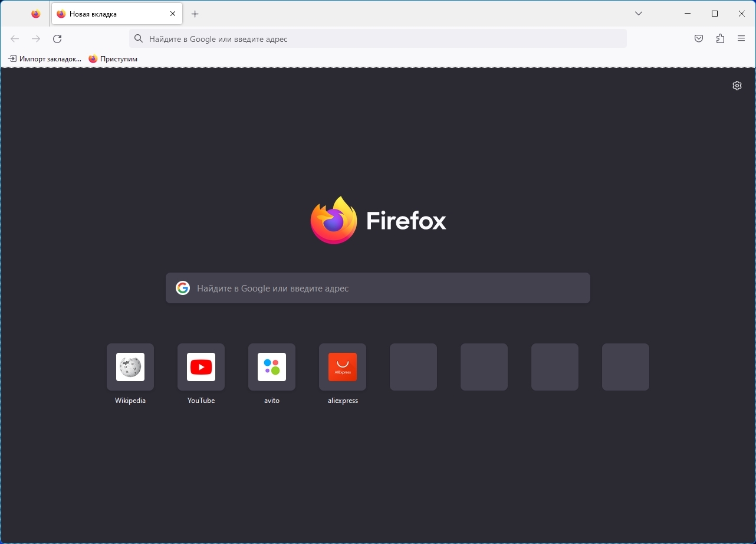Click the avito label text

(x=272, y=401)
